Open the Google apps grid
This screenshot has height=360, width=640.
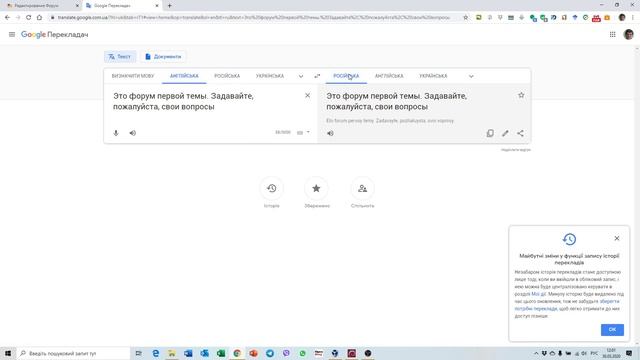612,35
